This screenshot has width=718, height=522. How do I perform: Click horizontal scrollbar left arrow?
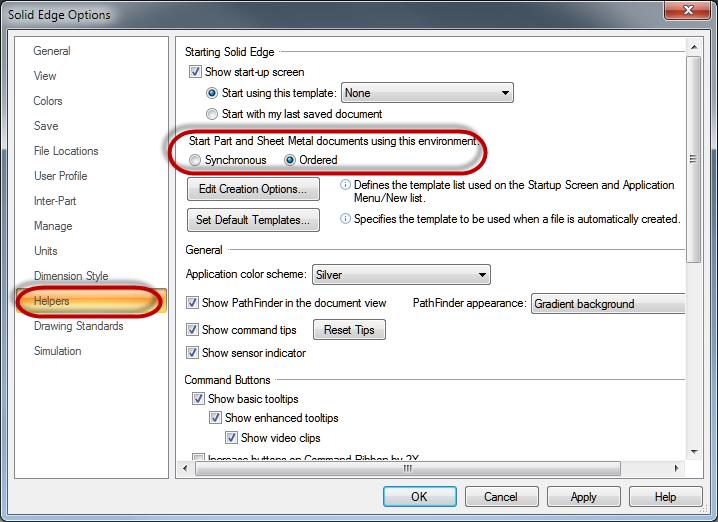(x=185, y=468)
